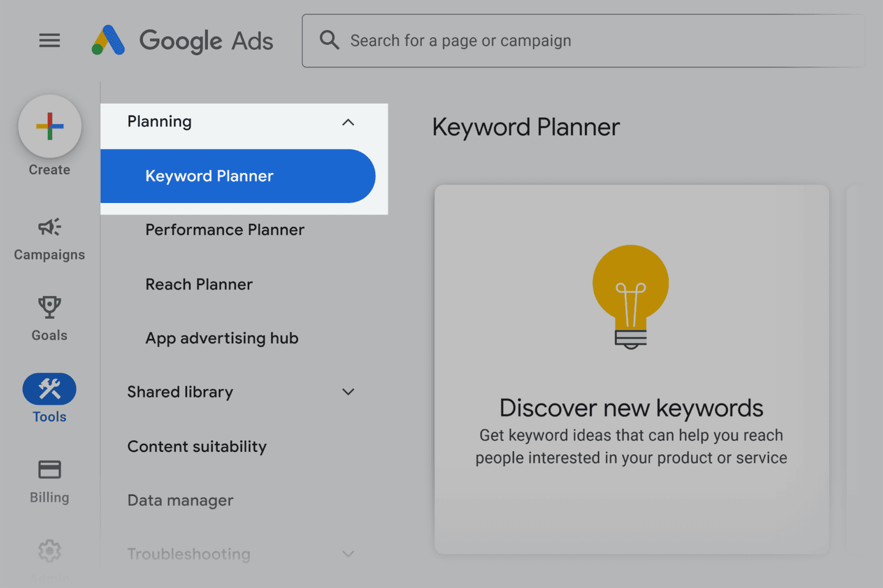Viewport: 883px width, 588px height.
Task: Select the Create plus icon
Action: click(49, 126)
